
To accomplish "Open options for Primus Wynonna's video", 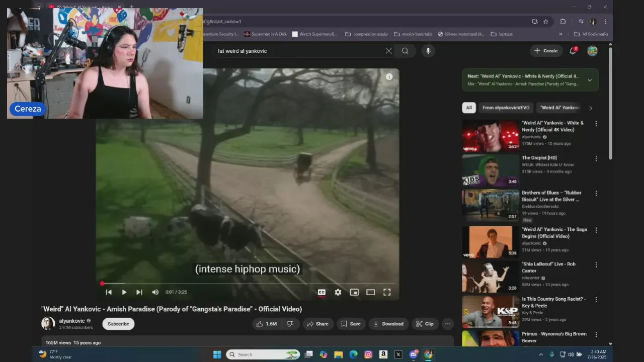I will click(596, 334).
